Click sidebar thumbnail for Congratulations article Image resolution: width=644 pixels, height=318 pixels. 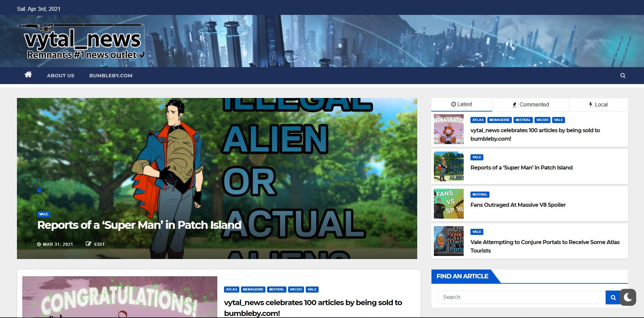pos(448,129)
